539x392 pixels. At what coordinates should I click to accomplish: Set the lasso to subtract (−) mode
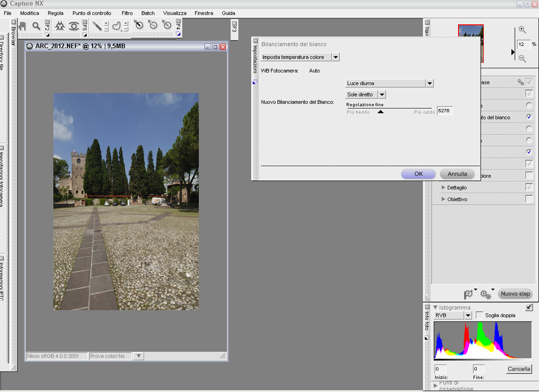(x=126, y=29)
